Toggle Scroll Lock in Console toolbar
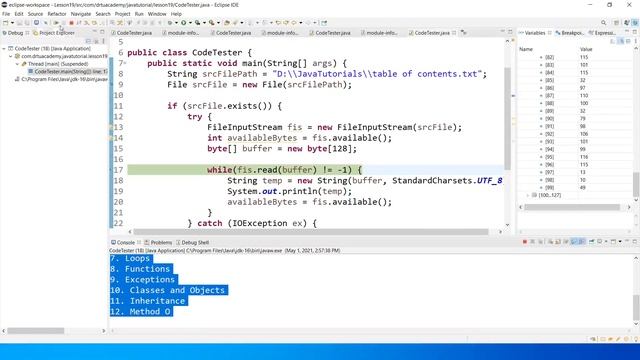Image resolution: width=640 pixels, height=360 pixels. pos(558,242)
